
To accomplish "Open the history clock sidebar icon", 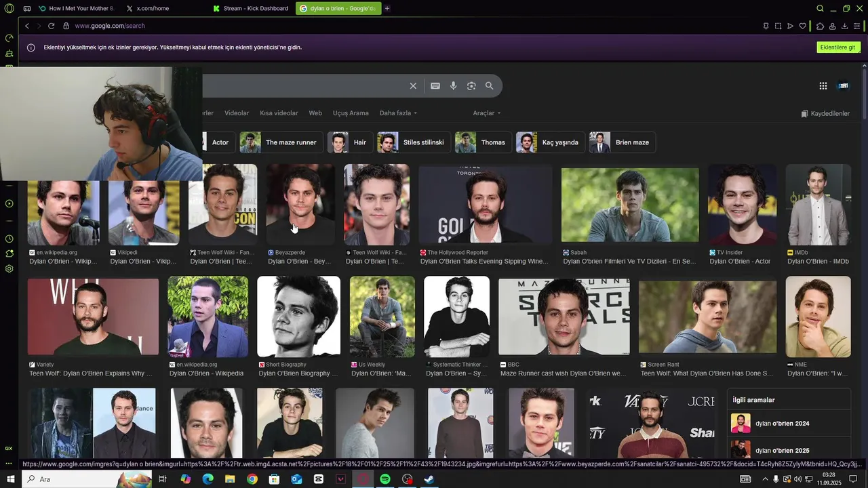I will click(x=9, y=239).
